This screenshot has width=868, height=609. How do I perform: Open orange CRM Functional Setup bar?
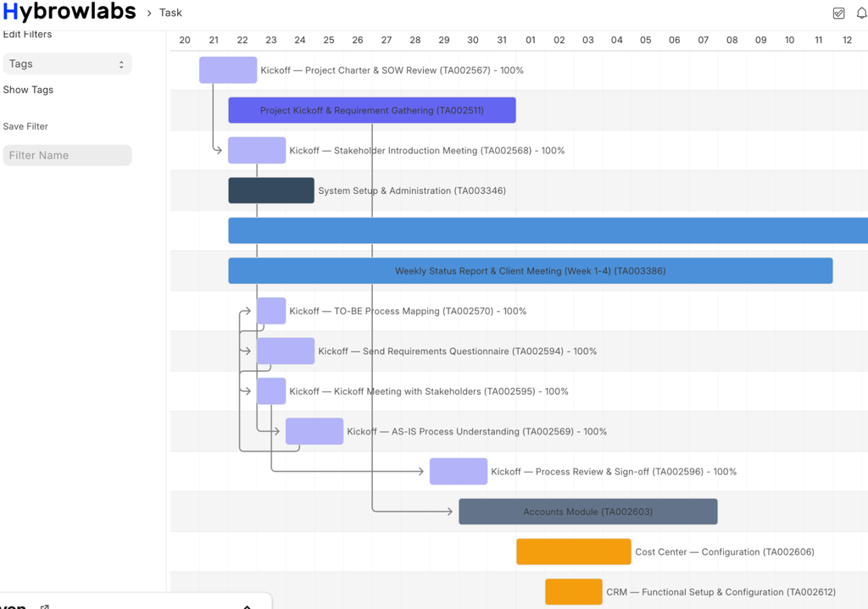coord(574,592)
